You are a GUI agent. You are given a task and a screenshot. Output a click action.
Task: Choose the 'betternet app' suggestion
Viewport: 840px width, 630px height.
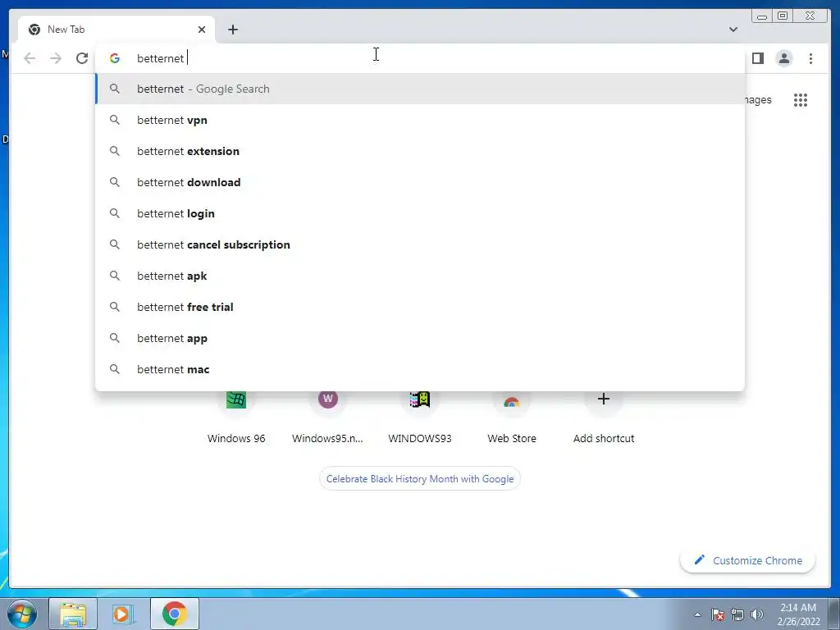pos(420,338)
